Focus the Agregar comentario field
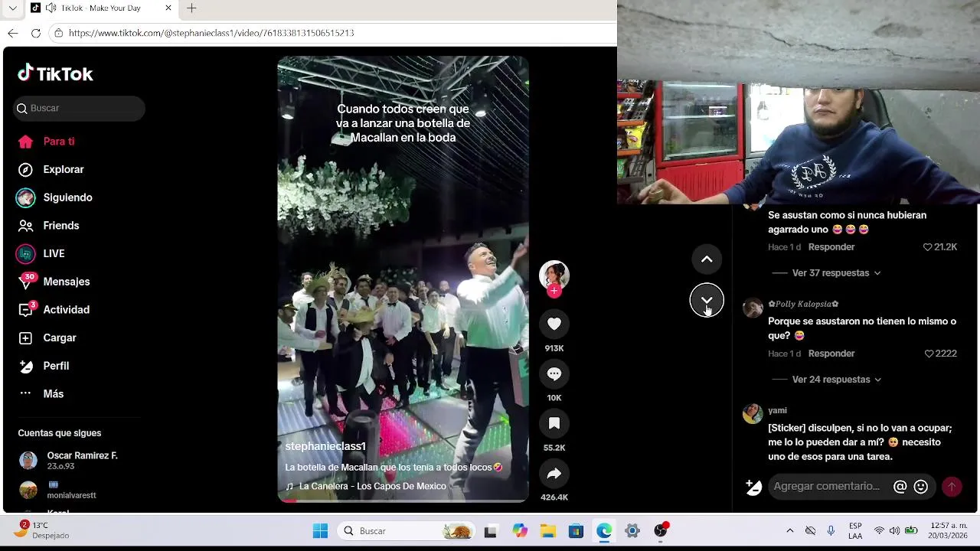 point(828,487)
